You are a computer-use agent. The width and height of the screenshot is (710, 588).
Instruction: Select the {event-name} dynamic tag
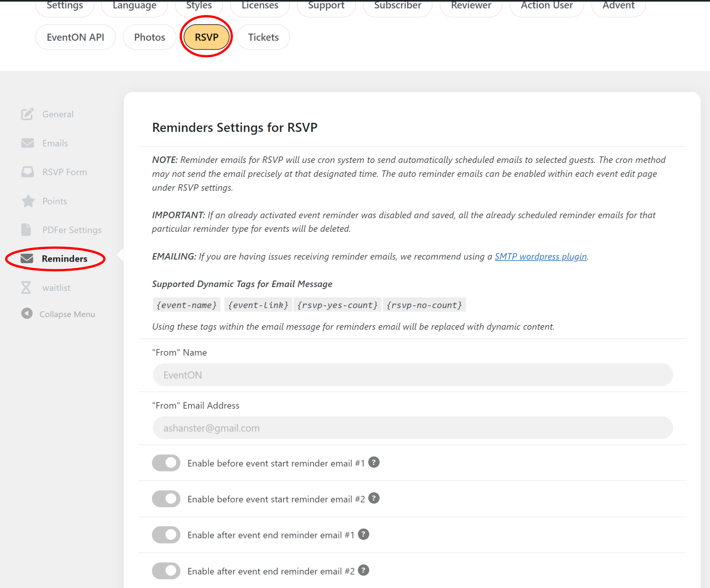[186, 305]
